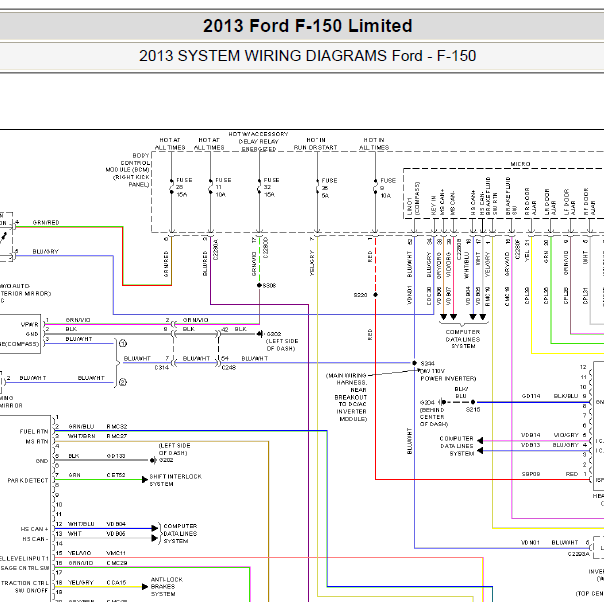Select the 'GD114' circuit code
Viewport: 604px width, 602px height.
point(531,396)
